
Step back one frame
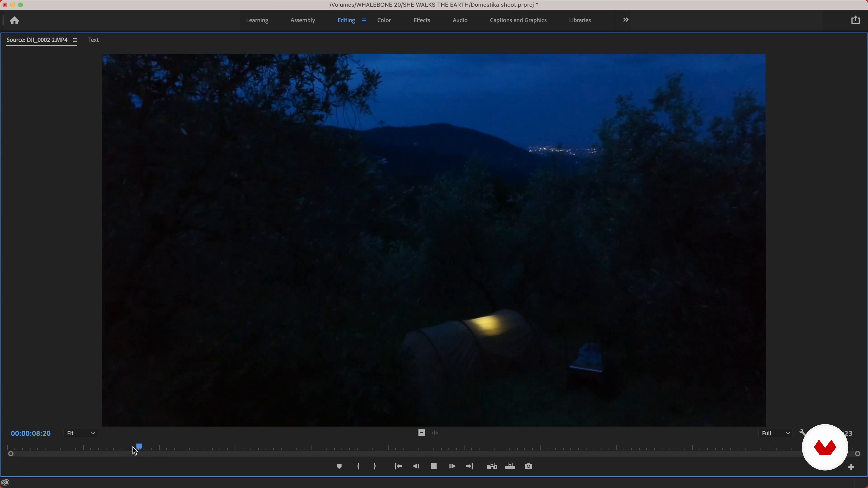[416, 467]
